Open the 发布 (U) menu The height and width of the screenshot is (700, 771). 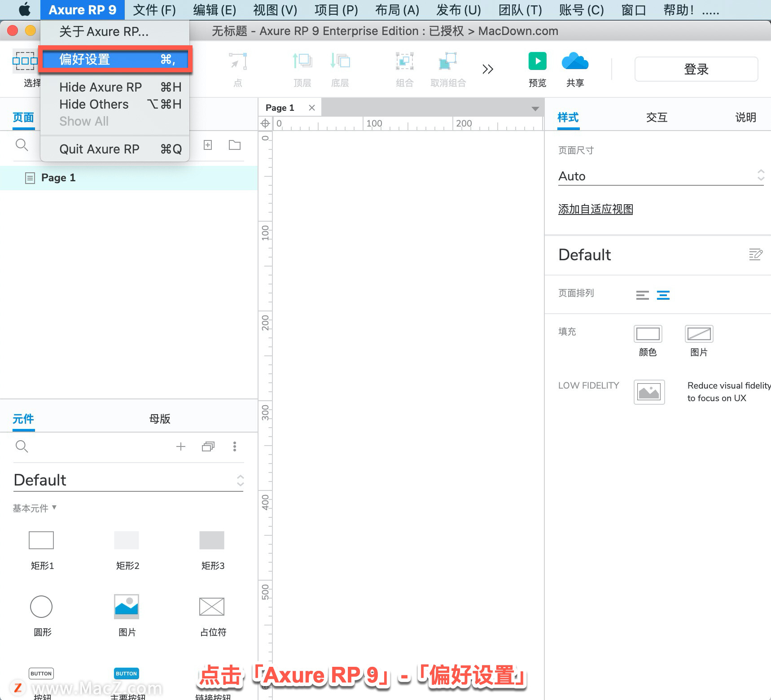coord(459,10)
